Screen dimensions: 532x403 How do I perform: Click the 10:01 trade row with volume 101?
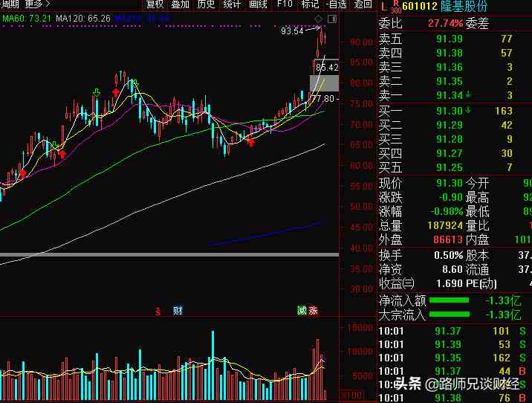pos(455,331)
